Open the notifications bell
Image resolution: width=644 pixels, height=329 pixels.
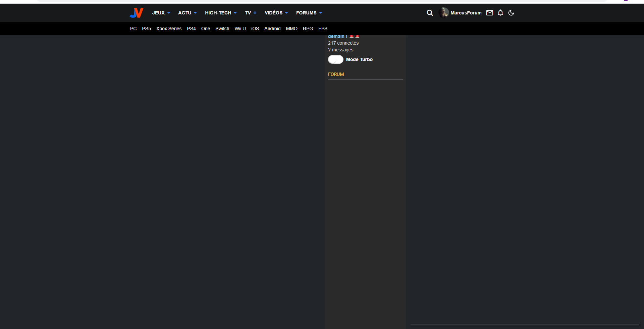[x=500, y=13]
